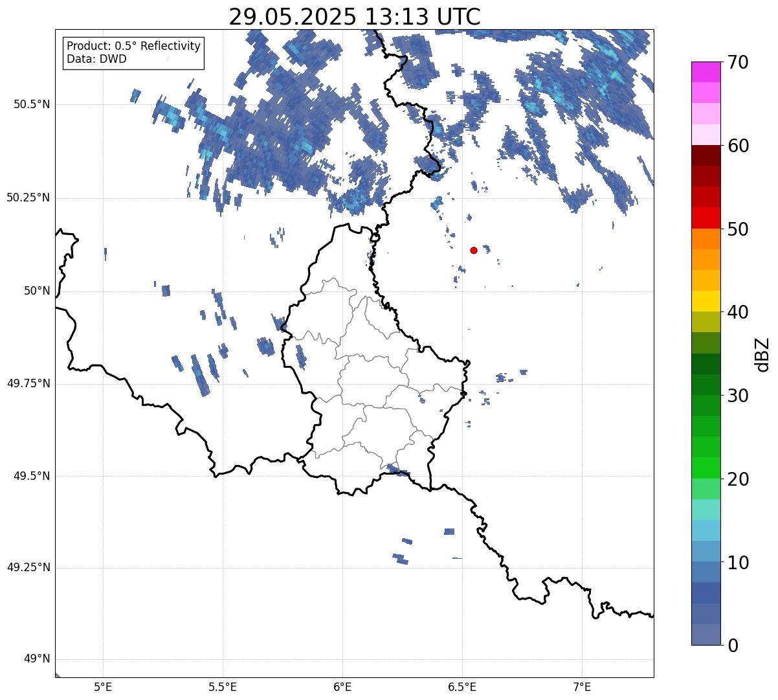Click the 50.5°N latitude label
Viewport: 778px width, 700px height.
[31, 104]
